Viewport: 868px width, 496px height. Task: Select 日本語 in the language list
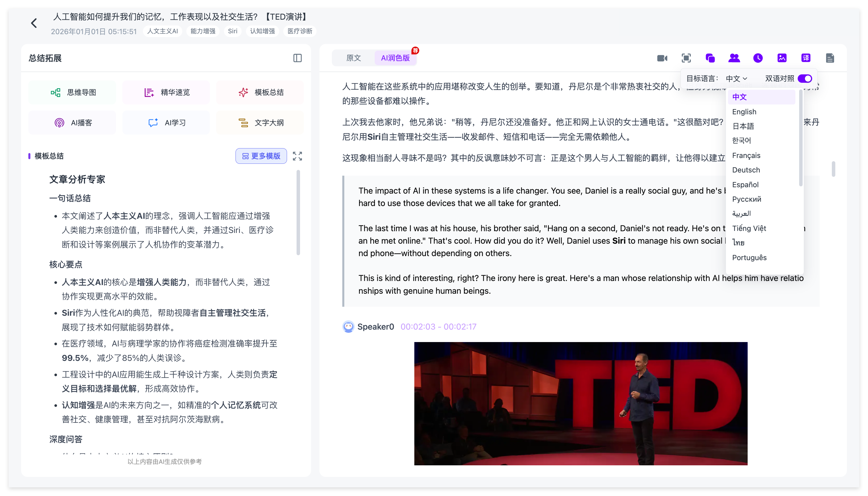pyautogui.click(x=762, y=126)
